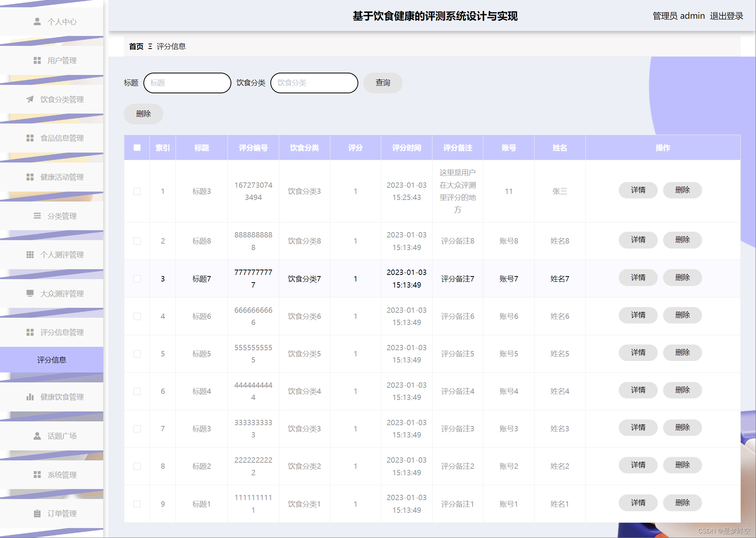
Task: Check the row checkbox for 标题4
Action: point(137,391)
